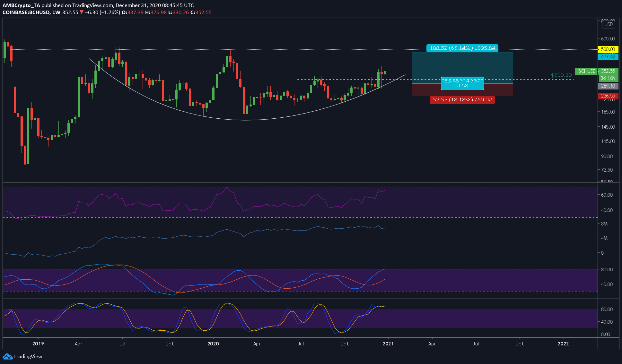Click the 2020 label on time axis

(213, 344)
